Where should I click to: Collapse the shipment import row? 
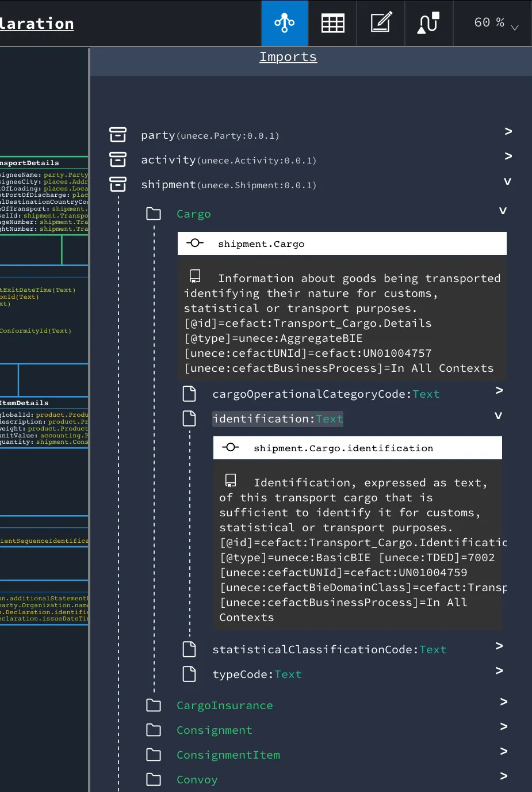507,181
